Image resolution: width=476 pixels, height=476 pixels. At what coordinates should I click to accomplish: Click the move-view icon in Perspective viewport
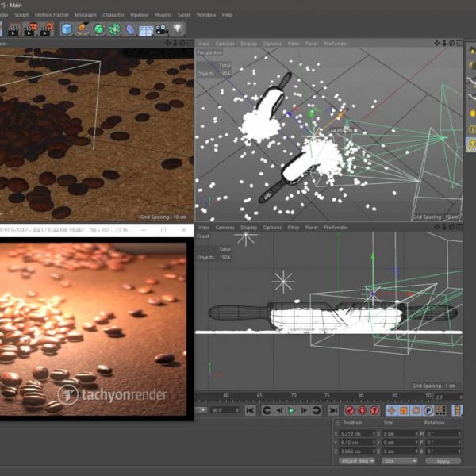point(436,44)
